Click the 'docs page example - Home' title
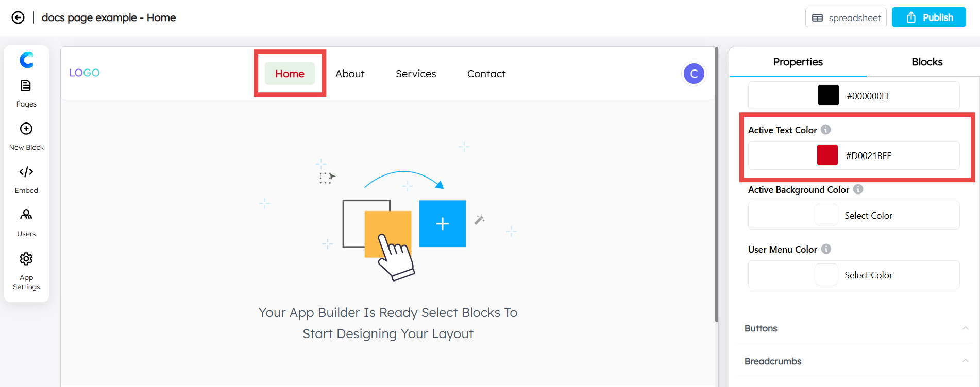The height and width of the screenshot is (387, 980). click(x=109, y=17)
